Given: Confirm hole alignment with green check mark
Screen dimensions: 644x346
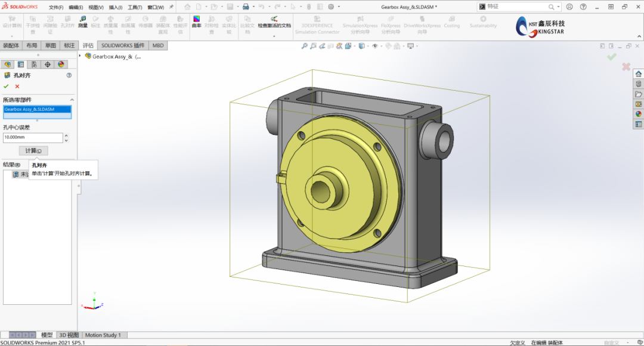Looking at the screenshot, I should click(7, 86).
